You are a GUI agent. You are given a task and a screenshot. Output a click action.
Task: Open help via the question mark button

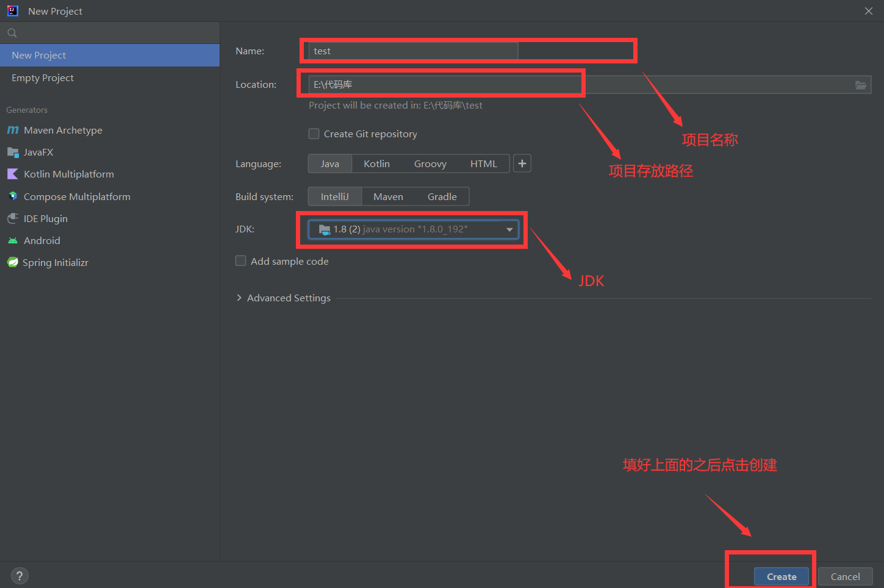pyautogui.click(x=20, y=576)
